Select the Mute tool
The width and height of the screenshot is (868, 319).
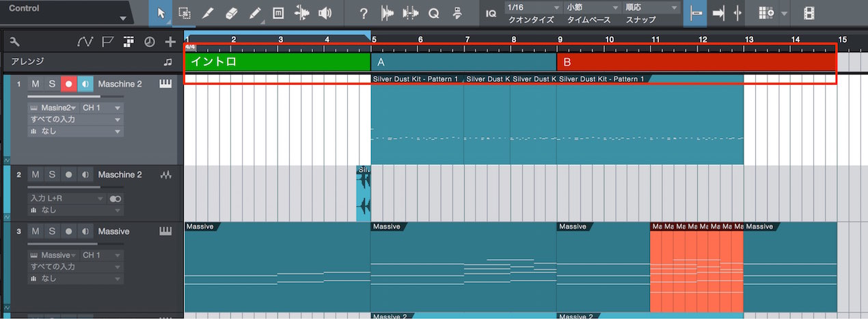click(x=278, y=13)
